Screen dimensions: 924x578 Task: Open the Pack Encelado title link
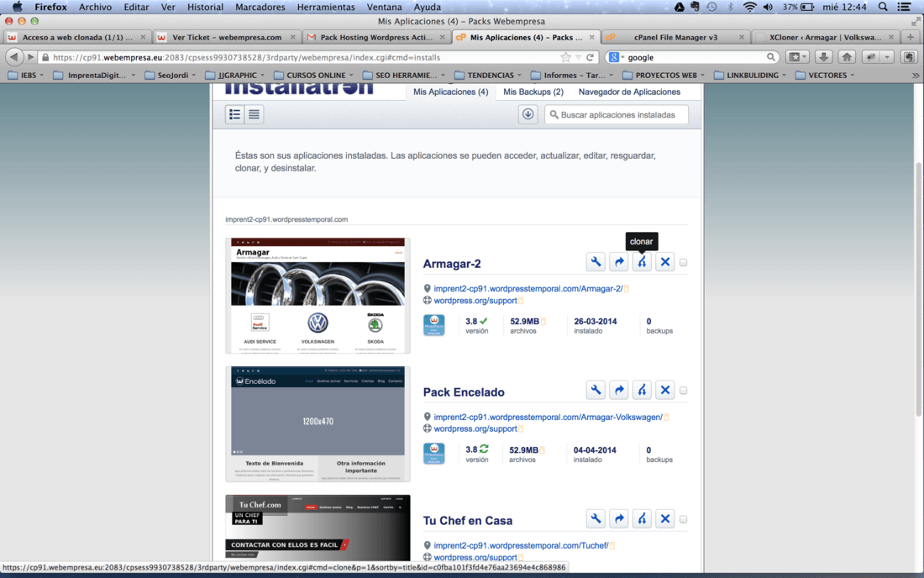click(x=464, y=392)
